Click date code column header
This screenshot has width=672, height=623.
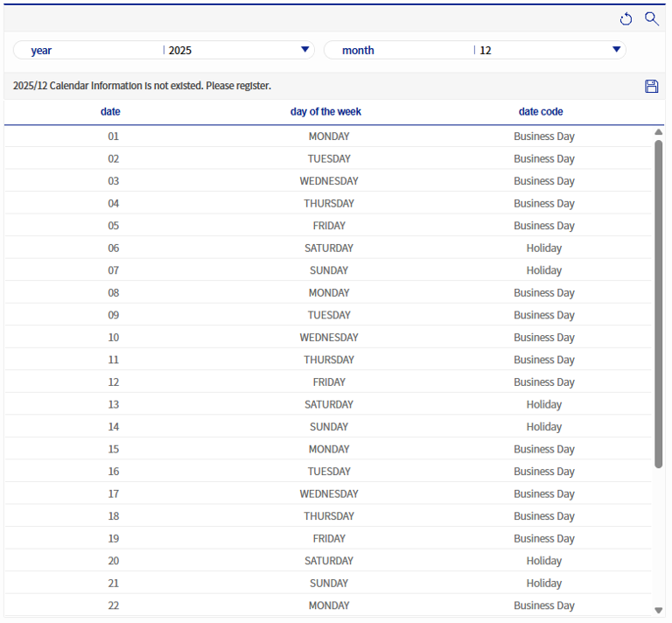(x=541, y=112)
